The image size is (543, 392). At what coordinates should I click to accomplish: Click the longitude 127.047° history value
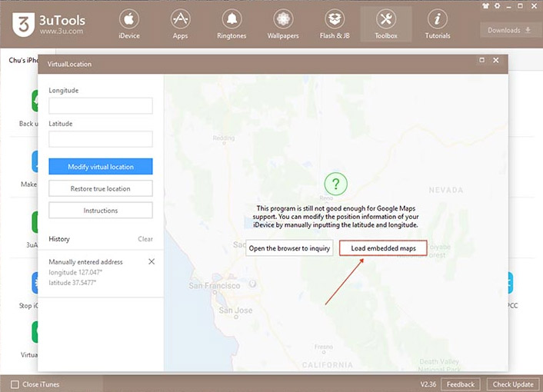tap(75, 273)
